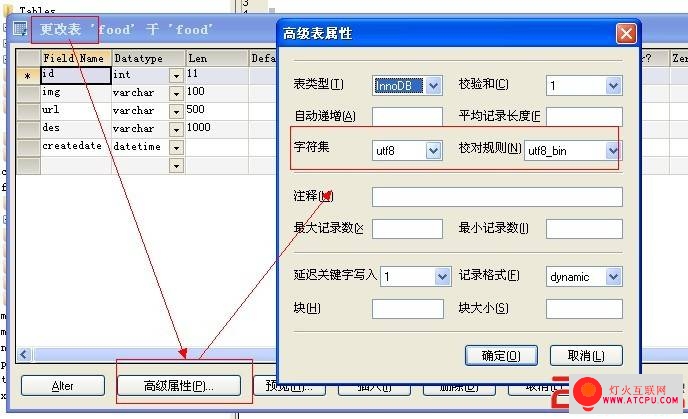Open datatype dropdown for img row

[x=176, y=93]
